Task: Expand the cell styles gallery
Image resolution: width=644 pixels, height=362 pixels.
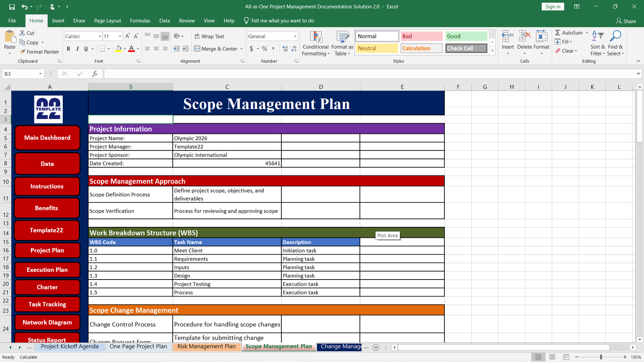Action: 492,51
